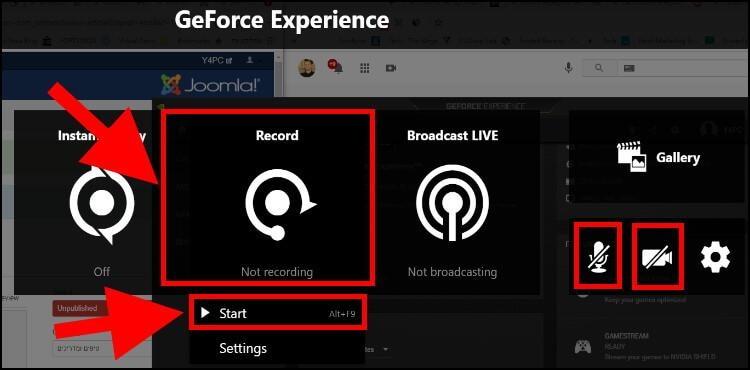Click the 'Not recording' status text
Screen dimensions: 750x370
(276, 272)
